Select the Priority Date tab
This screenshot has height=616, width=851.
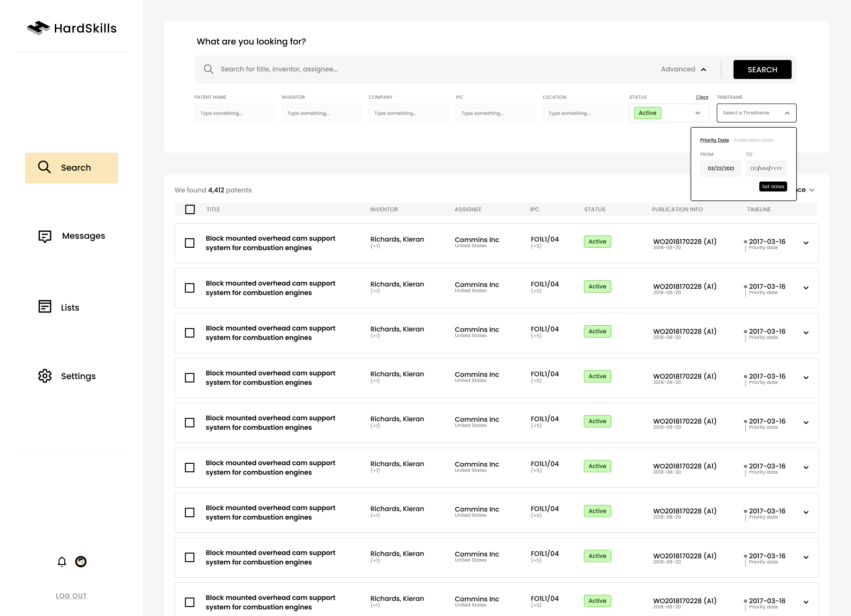(714, 140)
